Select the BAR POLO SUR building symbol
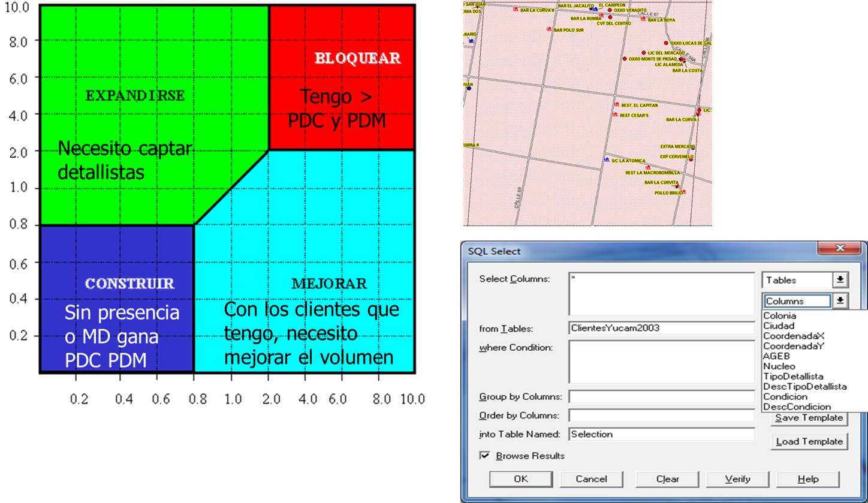868x503 pixels. pyautogui.click(x=548, y=29)
